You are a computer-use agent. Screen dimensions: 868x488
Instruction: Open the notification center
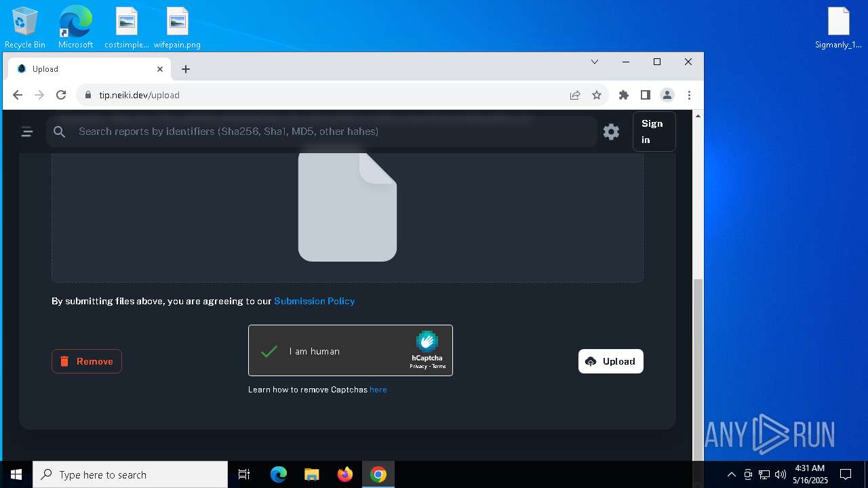pyautogui.click(x=846, y=474)
